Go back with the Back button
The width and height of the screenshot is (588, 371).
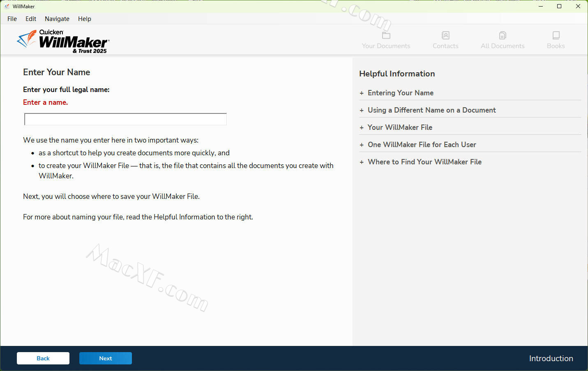[43, 358]
